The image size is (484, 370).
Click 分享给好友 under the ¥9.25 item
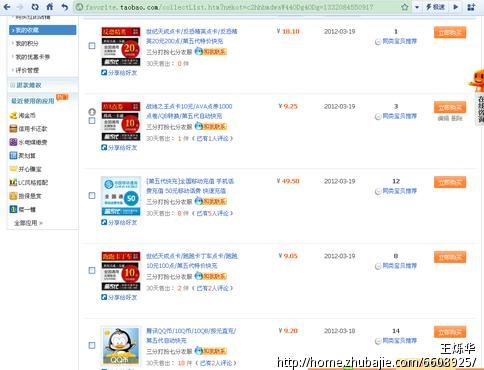pyautogui.click(x=119, y=147)
